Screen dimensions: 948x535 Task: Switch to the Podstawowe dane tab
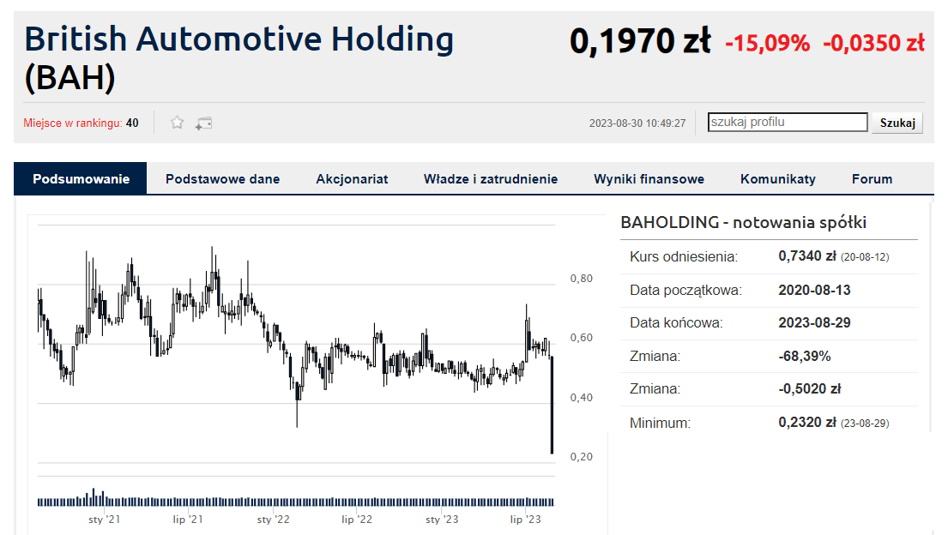click(222, 179)
